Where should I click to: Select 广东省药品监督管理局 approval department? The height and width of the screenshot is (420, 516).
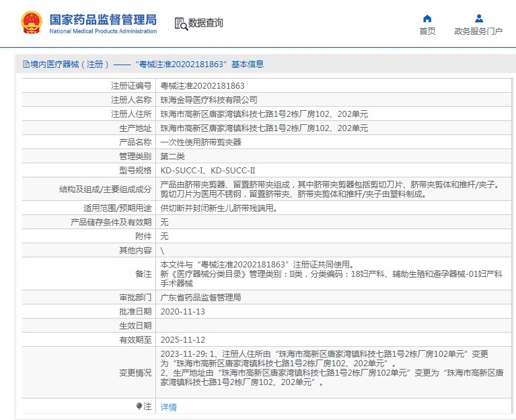click(200, 298)
